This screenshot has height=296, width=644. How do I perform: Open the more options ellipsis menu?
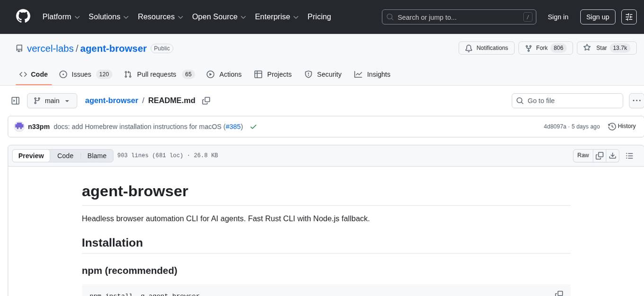pyautogui.click(x=636, y=100)
